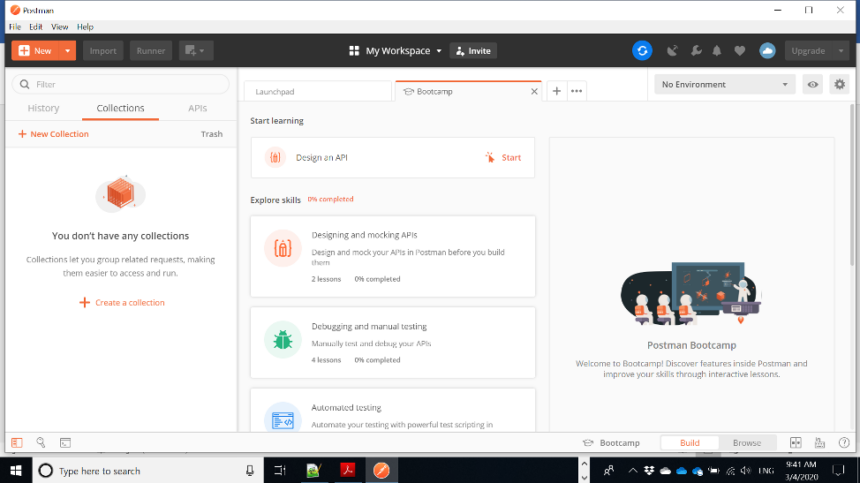The width and height of the screenshot is (860, 483).
Task: Click the Invite button
Action: click(x=473, y=50)
